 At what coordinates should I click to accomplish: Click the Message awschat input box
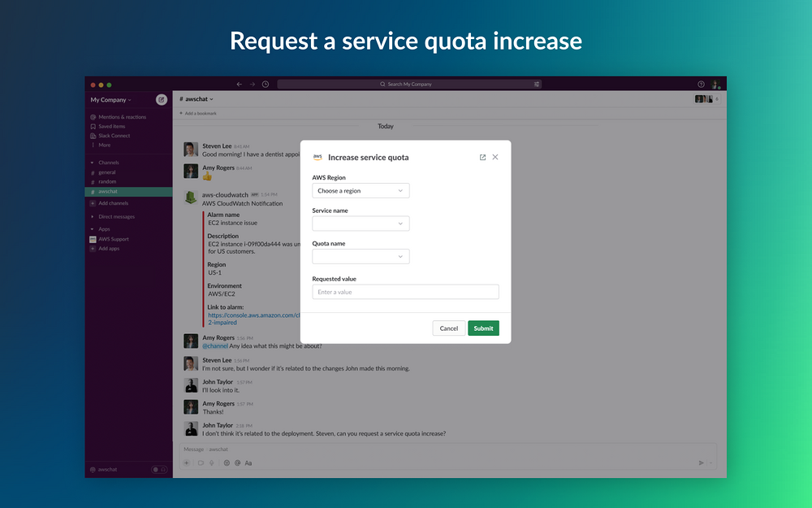pyautogui.click(x=447, y=449)
